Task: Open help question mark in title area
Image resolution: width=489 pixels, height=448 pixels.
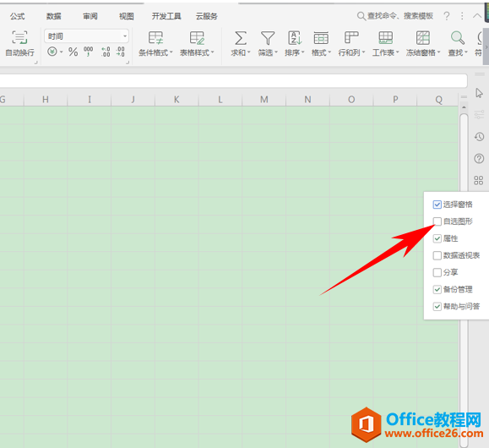Action: [447, 15]
